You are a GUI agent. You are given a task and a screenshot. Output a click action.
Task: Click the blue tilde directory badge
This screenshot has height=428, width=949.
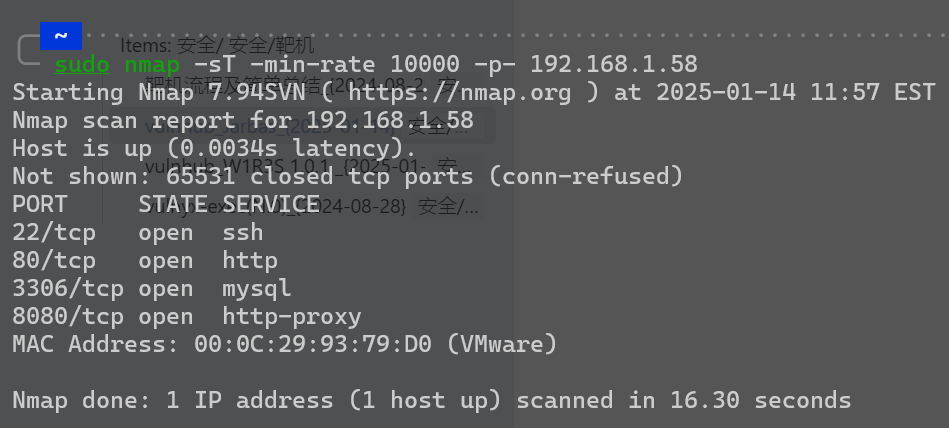pyautogui.click(x=61, y=36)
